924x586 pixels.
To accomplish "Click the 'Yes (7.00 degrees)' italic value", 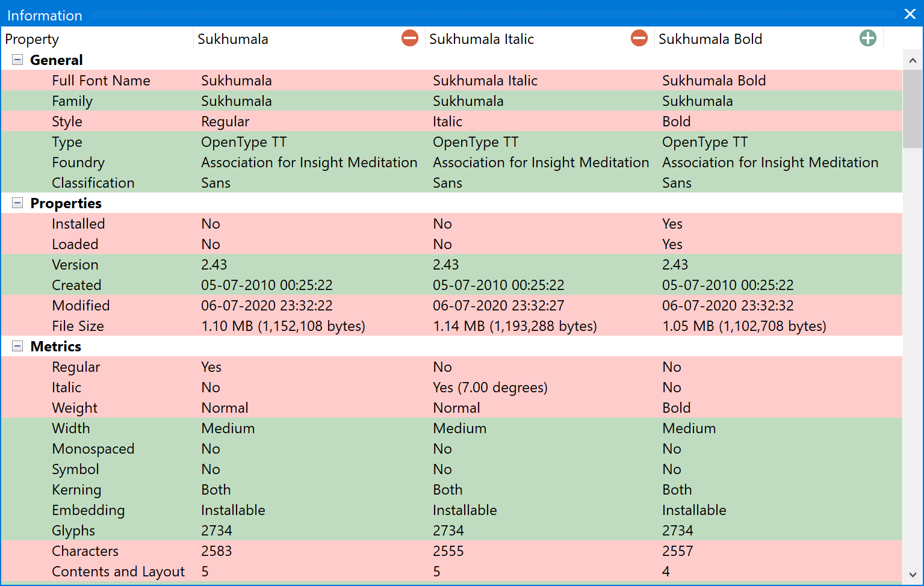I will (490, 387).
